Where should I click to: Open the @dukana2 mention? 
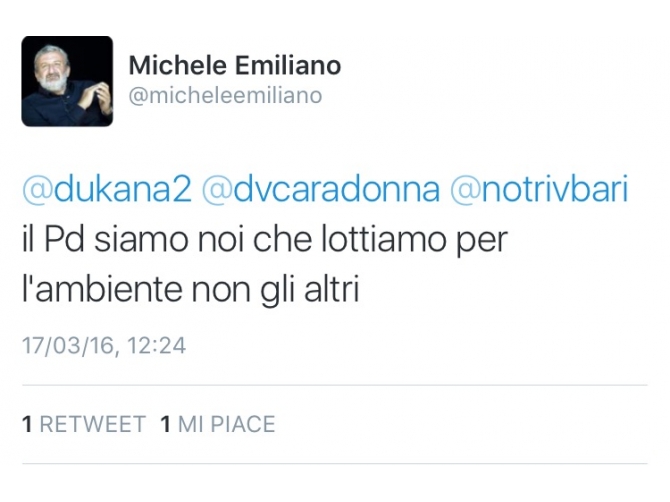click(x=107, y=189)
